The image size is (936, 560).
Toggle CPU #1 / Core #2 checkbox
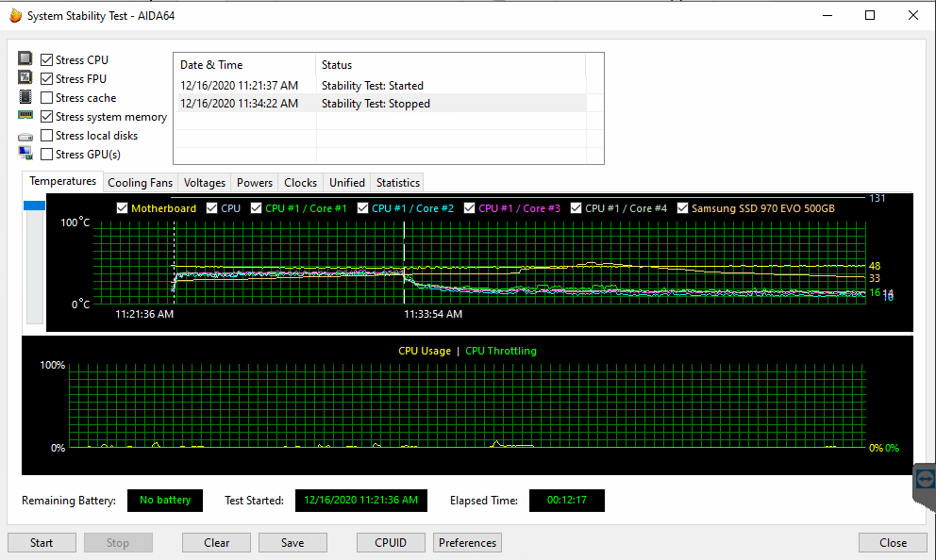pos(362,208)
